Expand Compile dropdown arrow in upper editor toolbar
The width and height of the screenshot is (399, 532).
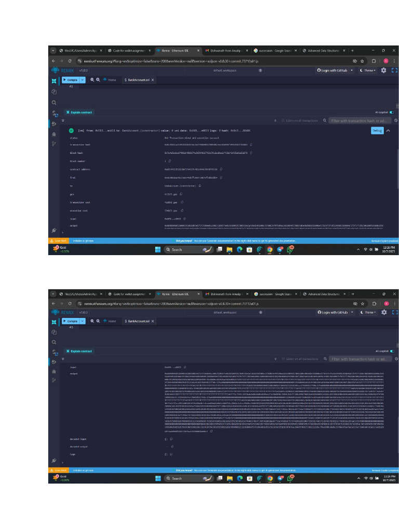83,80
